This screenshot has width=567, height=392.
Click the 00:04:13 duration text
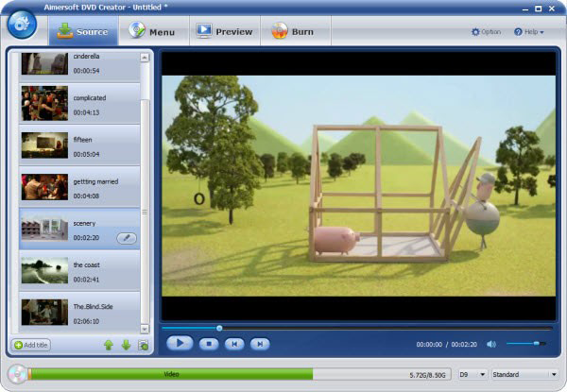[x=86, y=112]
